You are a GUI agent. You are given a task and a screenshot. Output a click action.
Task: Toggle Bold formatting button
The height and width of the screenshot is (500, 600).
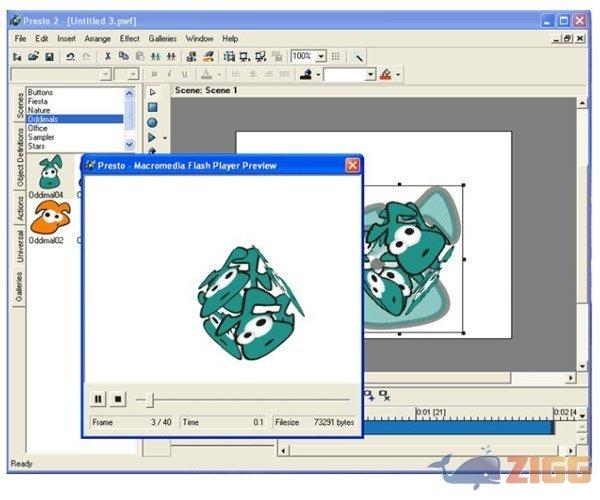[x=154, y=74]
